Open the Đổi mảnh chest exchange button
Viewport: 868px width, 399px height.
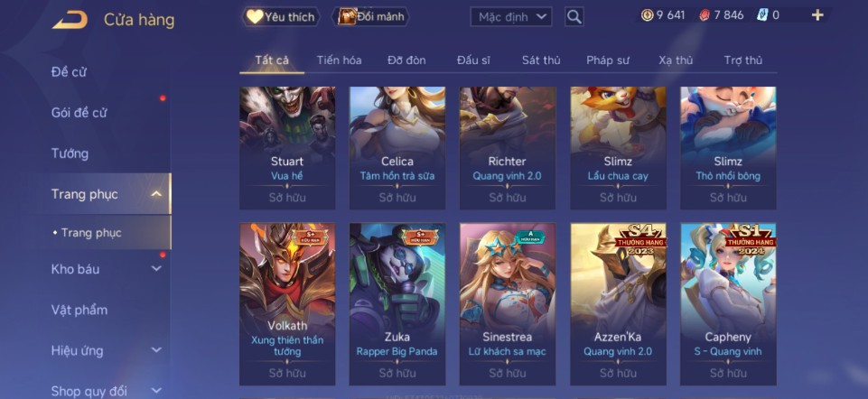tap(370, 16)
